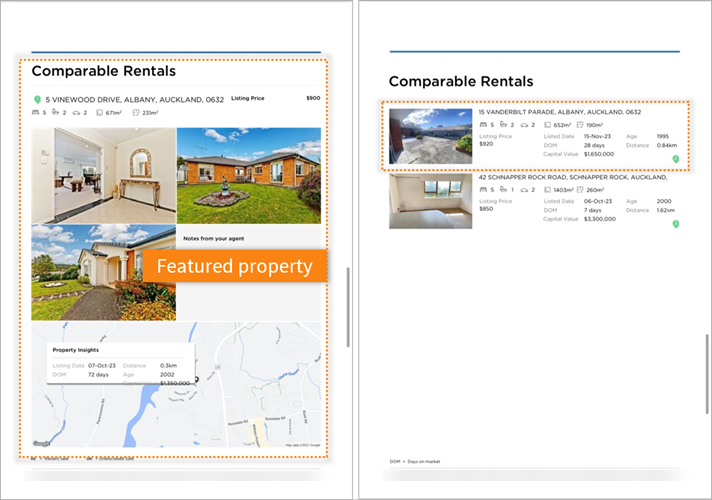Open the front driveway photo of 5 Vinewood Drive

point(104,272)
